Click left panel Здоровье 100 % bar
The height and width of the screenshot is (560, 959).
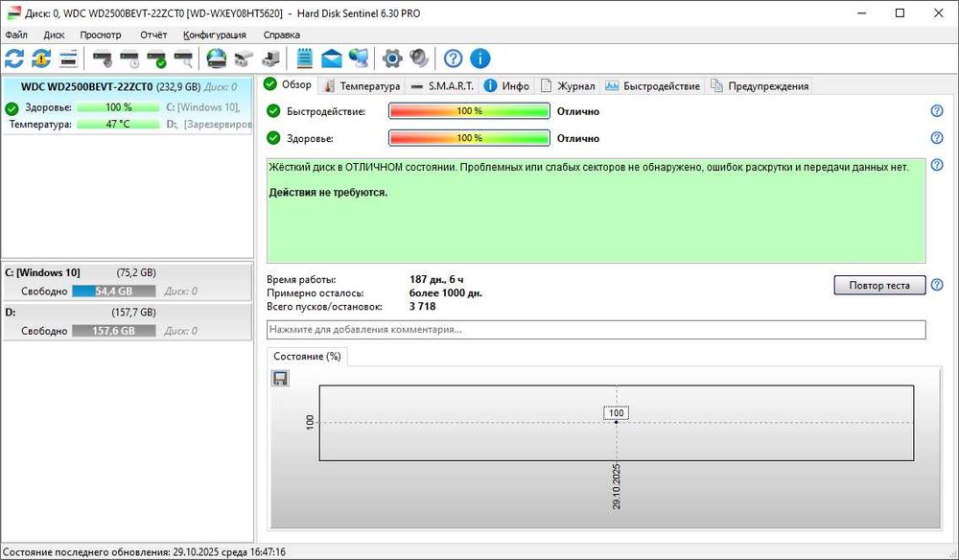coord(118,107)
